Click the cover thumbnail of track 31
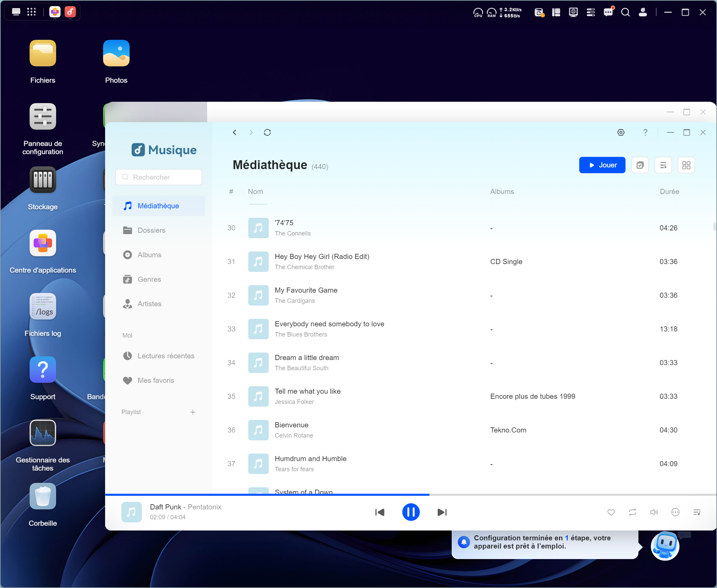This screenshot has width=717, height=588. [259, 262]
